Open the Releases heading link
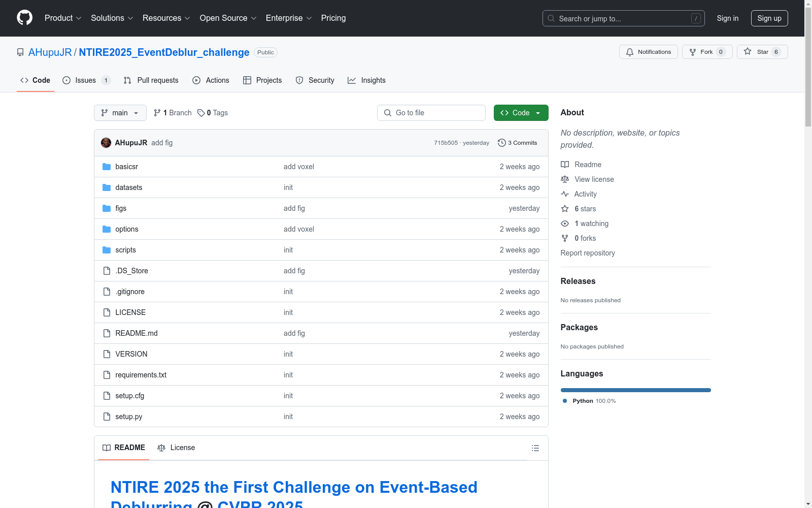Viewport: 812px width, 508px height. [578, 281]
